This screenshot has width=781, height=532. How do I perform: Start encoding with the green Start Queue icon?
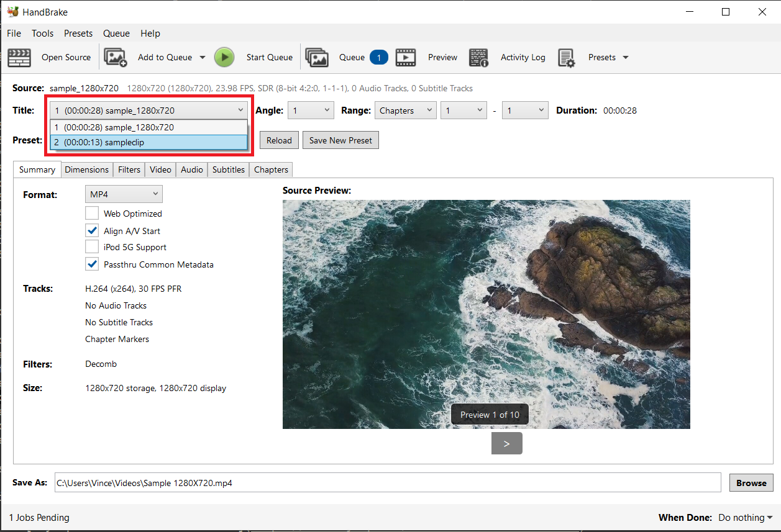pyautogui.click(x=224, y=57)
